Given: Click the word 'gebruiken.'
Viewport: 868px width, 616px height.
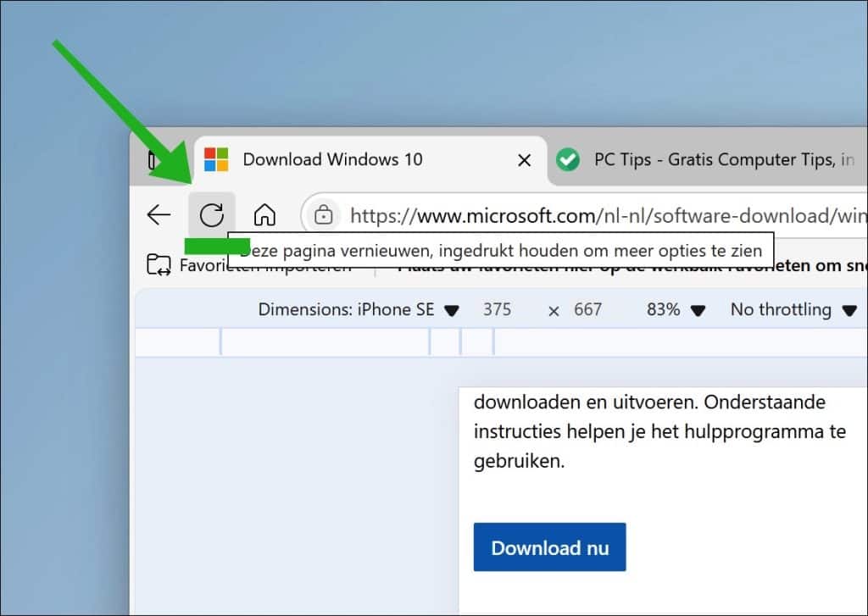Looking at the screenshot, I should 520,461.
